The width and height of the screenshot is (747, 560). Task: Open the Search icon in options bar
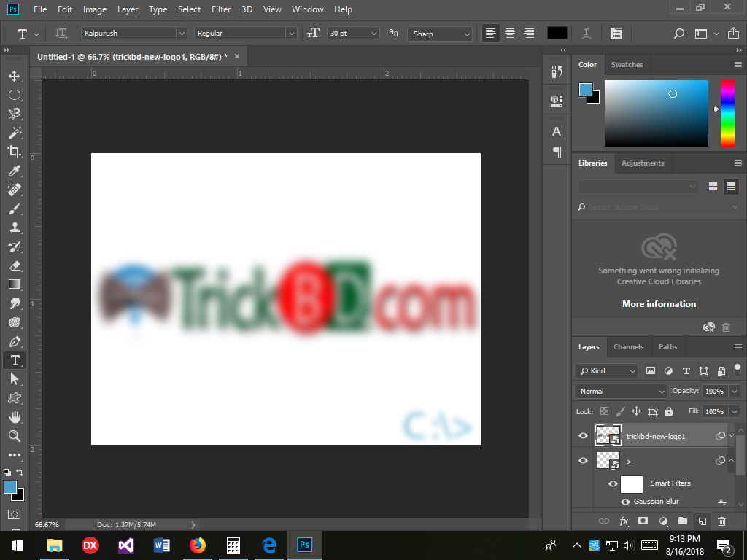[679, 34]
